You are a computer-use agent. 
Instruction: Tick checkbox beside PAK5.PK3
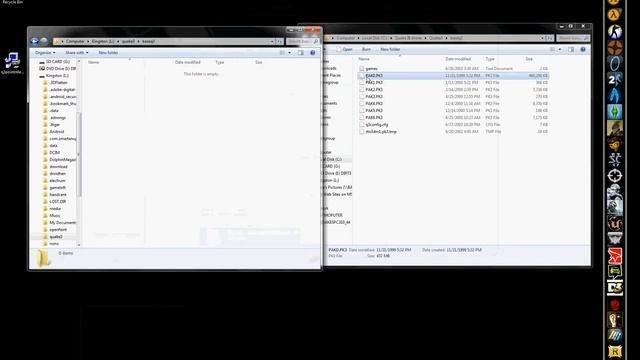point(362,110)
